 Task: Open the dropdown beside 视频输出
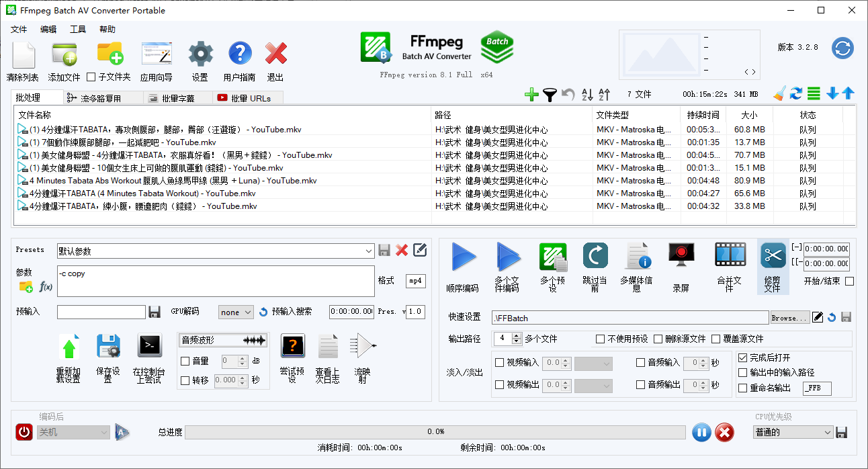point(593,386)
